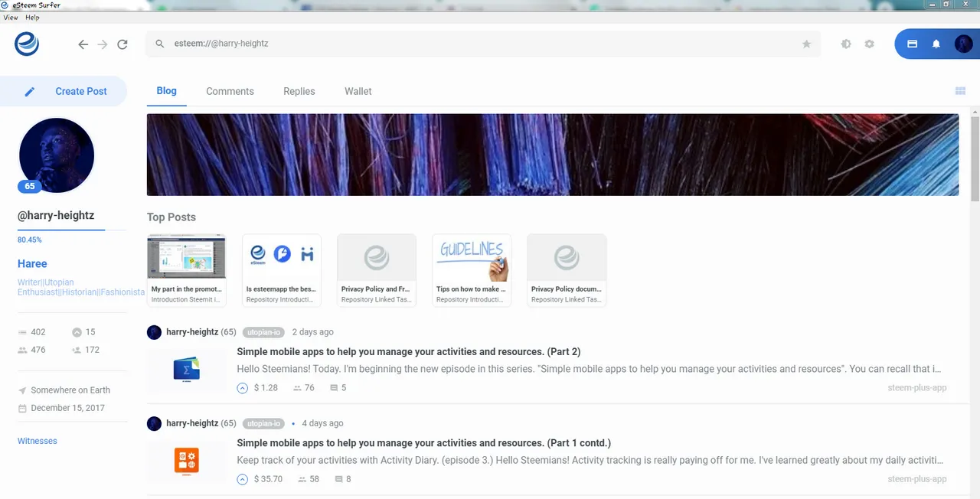Upvote the Part 1 contd. post
Viewport: 980px width, 499px height.
coord(243,479)
